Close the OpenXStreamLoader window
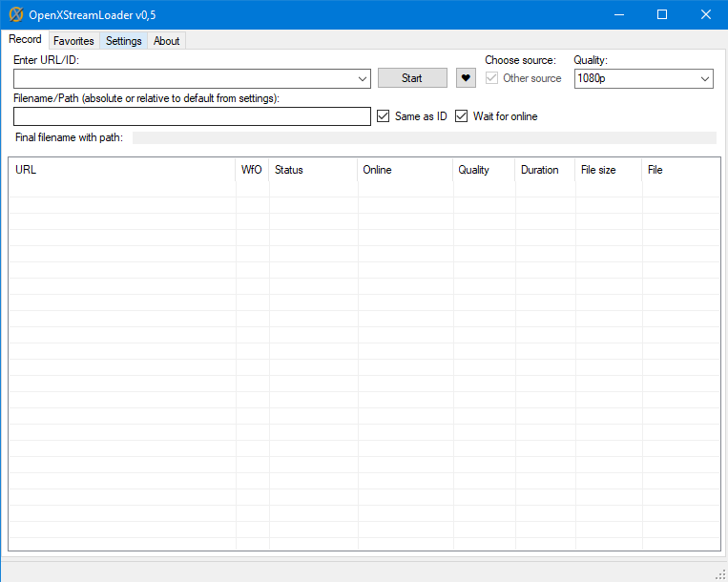The height and width of the screenshot is (582, 728). coord(706,15)
